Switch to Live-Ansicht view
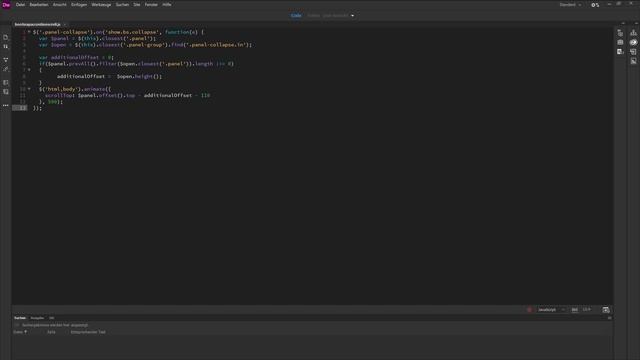 (x=336, y=16)
